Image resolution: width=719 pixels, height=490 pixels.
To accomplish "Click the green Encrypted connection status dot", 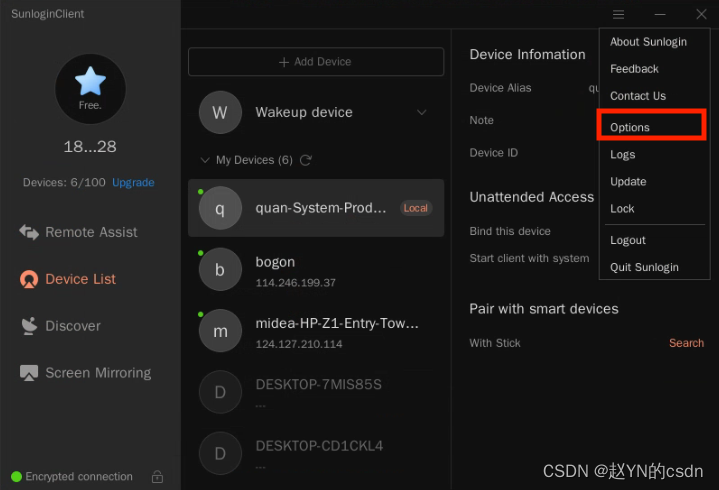I will pyautogui.click(x=17, y=477).
